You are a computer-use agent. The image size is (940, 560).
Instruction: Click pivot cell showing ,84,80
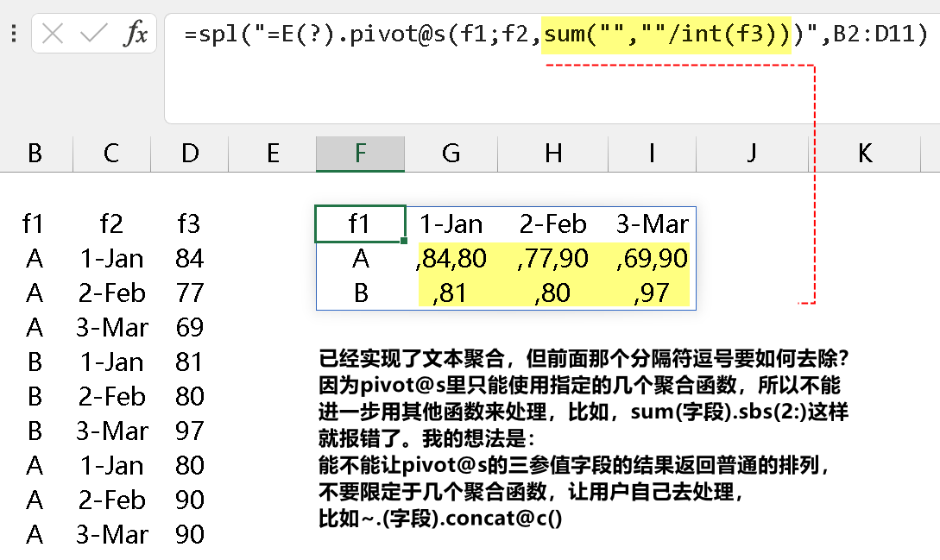(451, 259)
